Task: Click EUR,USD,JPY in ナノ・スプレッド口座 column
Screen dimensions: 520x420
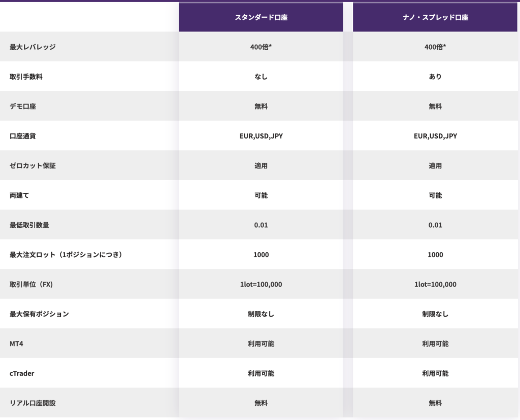Action: coord(435,136)
